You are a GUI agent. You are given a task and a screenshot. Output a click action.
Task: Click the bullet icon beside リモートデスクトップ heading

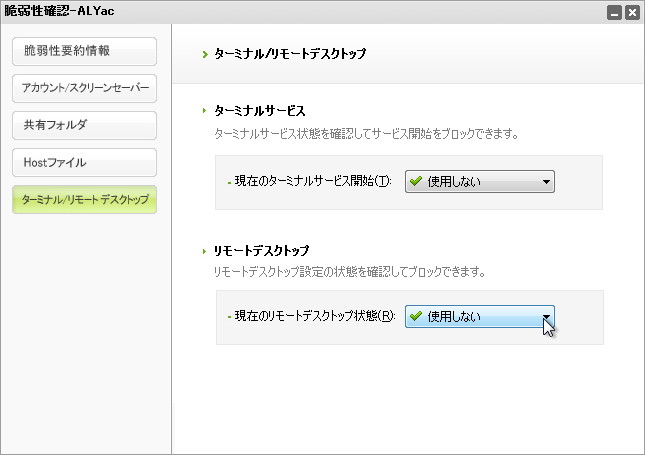pos(204,250)
